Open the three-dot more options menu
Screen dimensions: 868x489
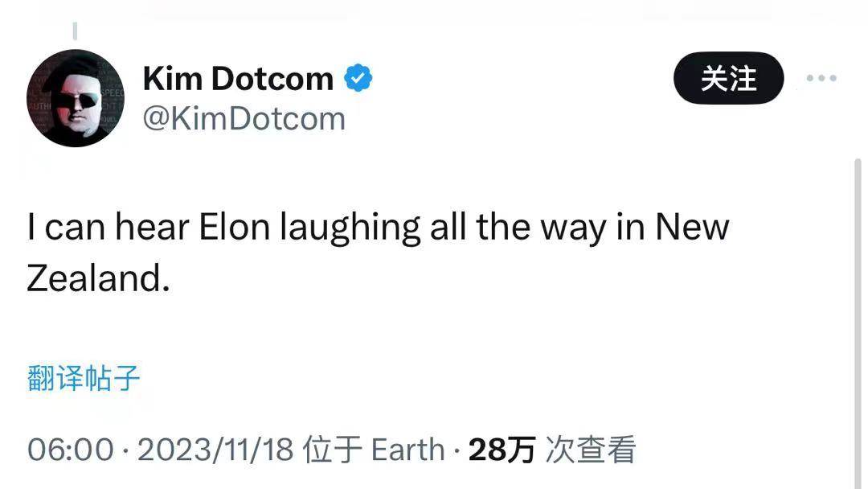point(821,78)
